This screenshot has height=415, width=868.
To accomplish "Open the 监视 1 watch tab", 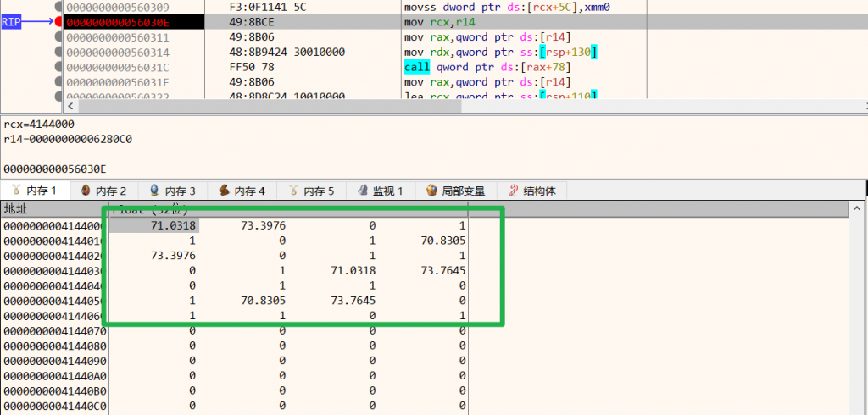I will coord(380,191).
